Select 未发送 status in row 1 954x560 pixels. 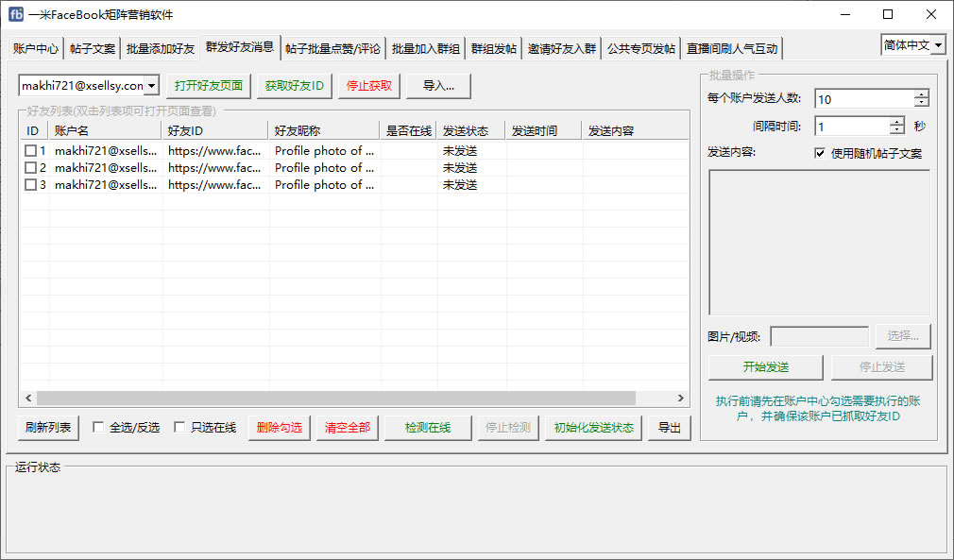coord(460,151)
